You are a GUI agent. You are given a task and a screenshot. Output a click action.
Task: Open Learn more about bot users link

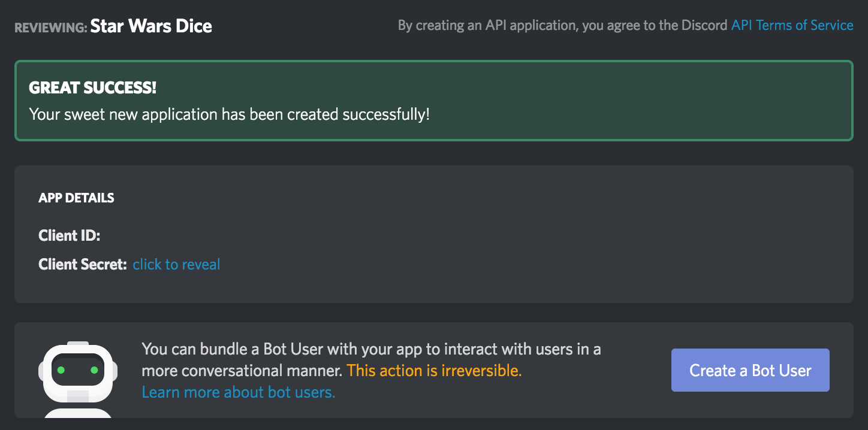[x=238, y=392]
